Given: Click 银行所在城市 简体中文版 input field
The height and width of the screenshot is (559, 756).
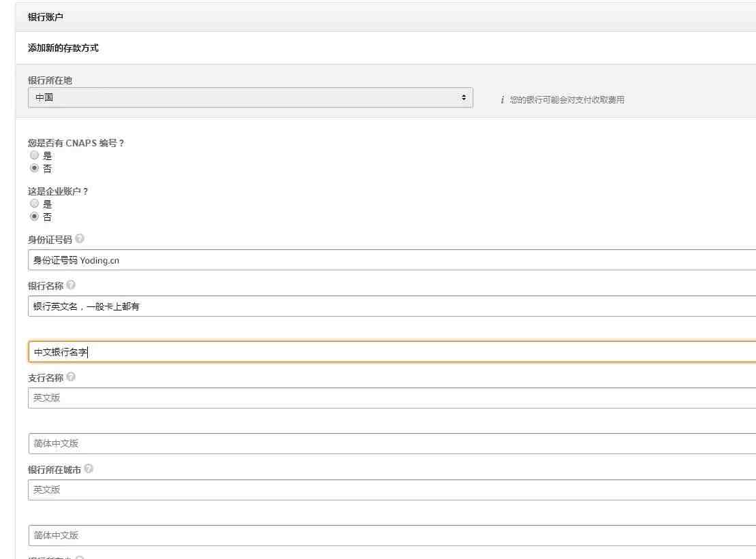Looking at the screenshot, I should point(392,536).
